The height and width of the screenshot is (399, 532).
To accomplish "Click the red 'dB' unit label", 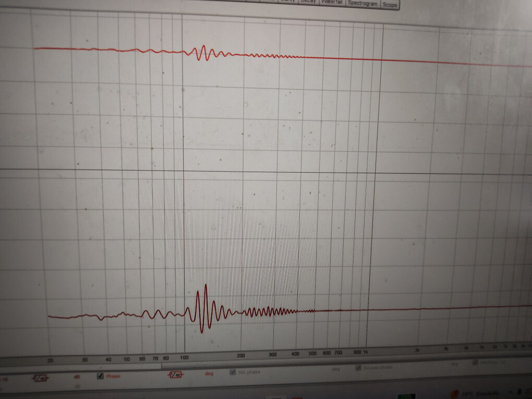I will pyautogui.click(x=77, y=377).
